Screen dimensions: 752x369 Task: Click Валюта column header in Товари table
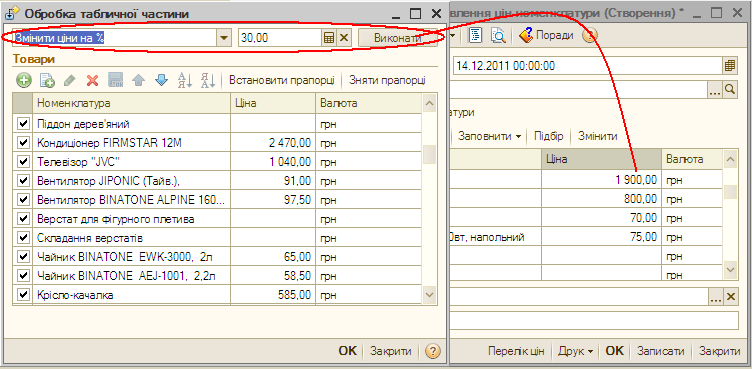click(369, 104)
